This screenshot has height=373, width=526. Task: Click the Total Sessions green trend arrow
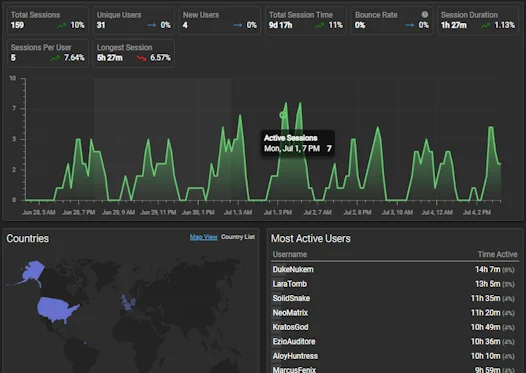(x=61, y=25)
